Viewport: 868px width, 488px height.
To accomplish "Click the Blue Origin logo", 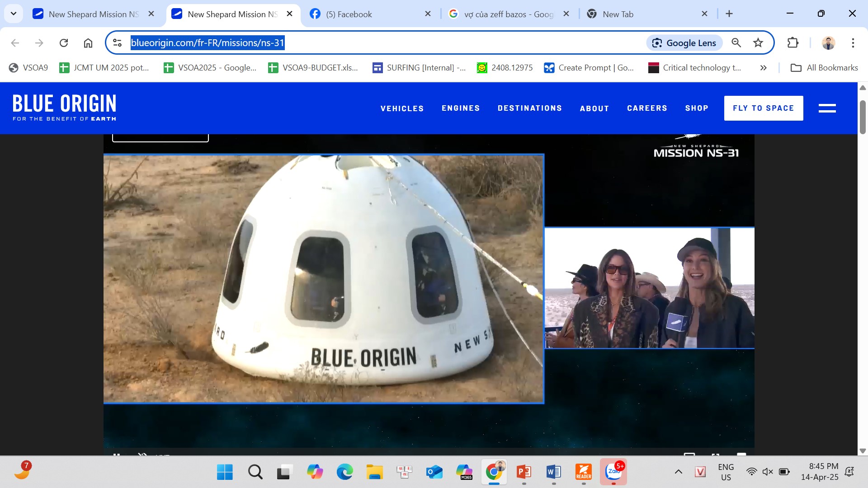I will 64,108.
